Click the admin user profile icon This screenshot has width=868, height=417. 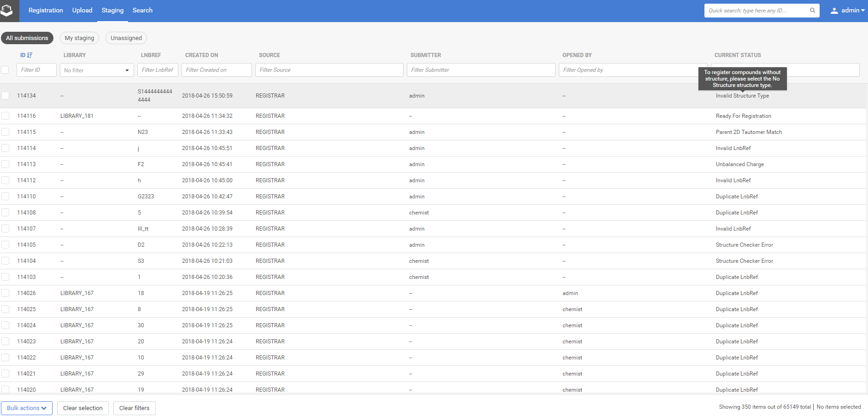tap(834, 11)
